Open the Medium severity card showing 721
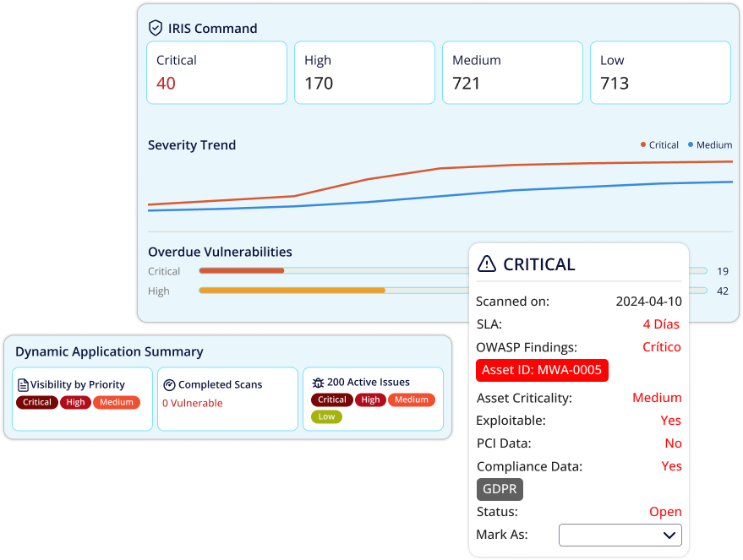This screenshot has width=743, height=560. click(513, 73)
